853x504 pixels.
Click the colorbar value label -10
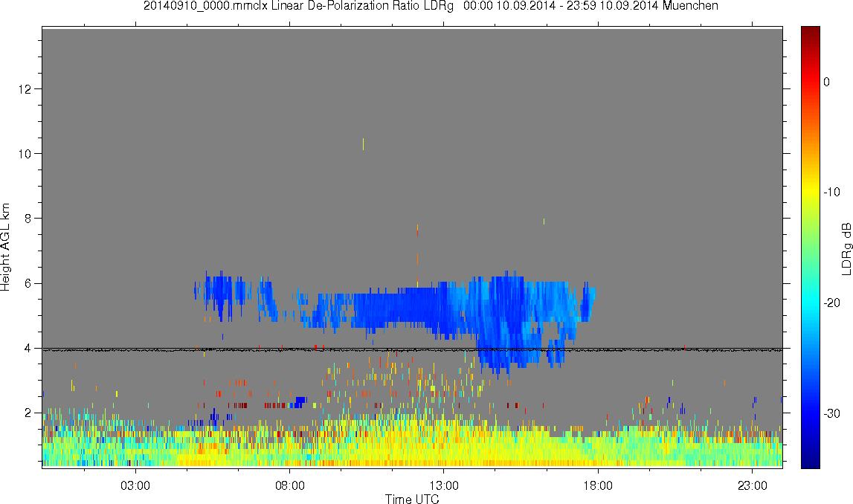(831, 192)
